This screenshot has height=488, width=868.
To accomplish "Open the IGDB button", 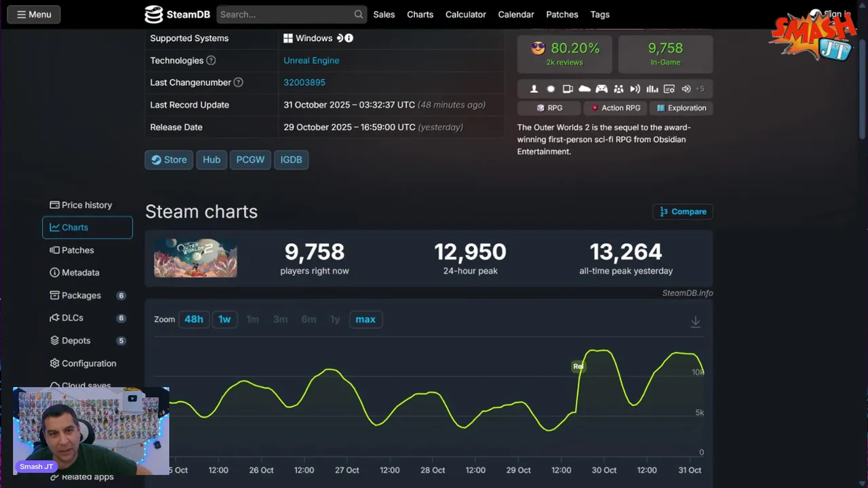I will pyautogui.click(x=291, y=160).
